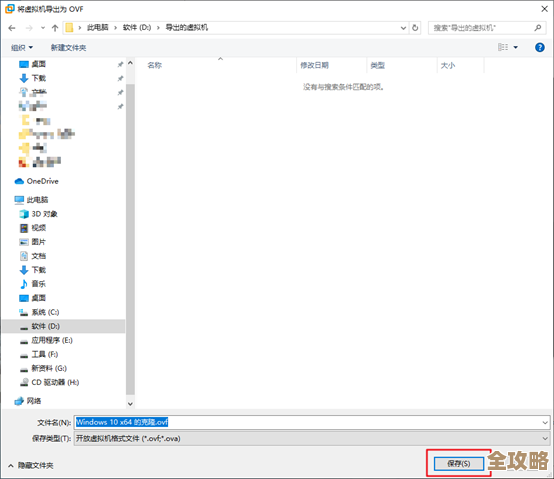Click the 3D 对象 cube icon
The image size is (554, 479).
[x=24, y=214]
